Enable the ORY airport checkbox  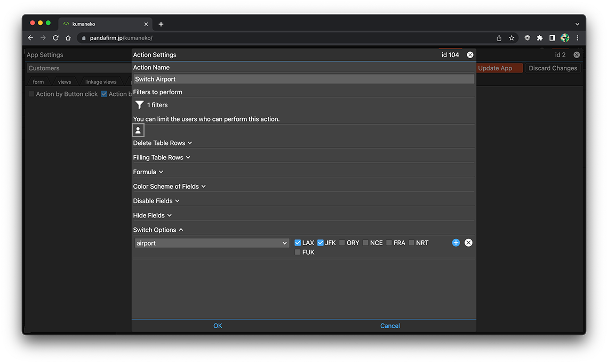pos(342,243)
